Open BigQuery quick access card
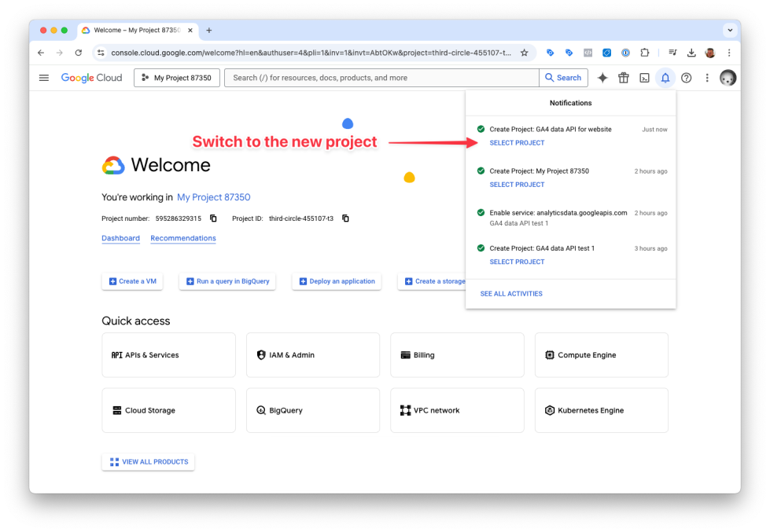The width and height of the screenshot is (770, 532). point(313,410)
